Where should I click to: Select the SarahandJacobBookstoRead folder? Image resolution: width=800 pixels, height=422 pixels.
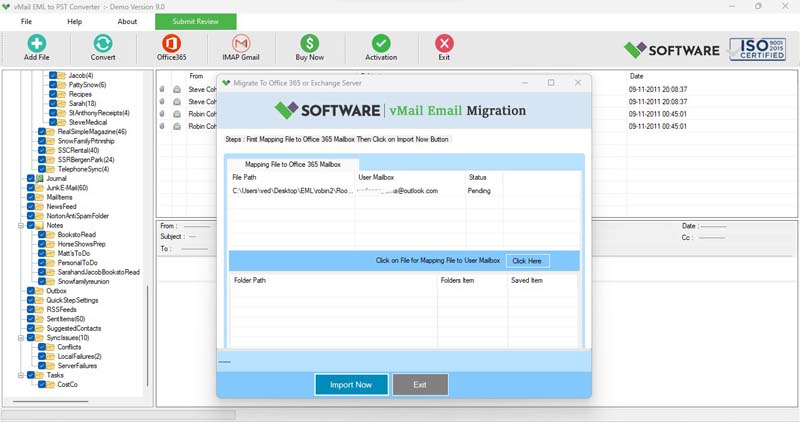pos(98,272)
